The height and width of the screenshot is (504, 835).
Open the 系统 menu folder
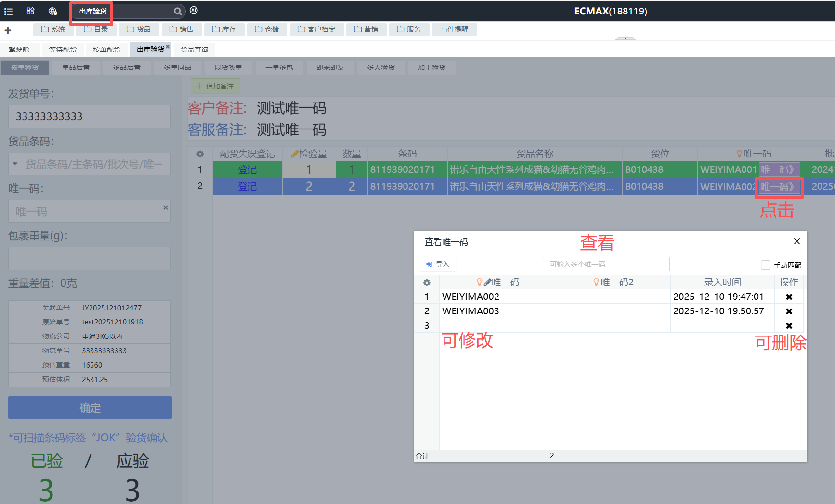click(53, 29)
